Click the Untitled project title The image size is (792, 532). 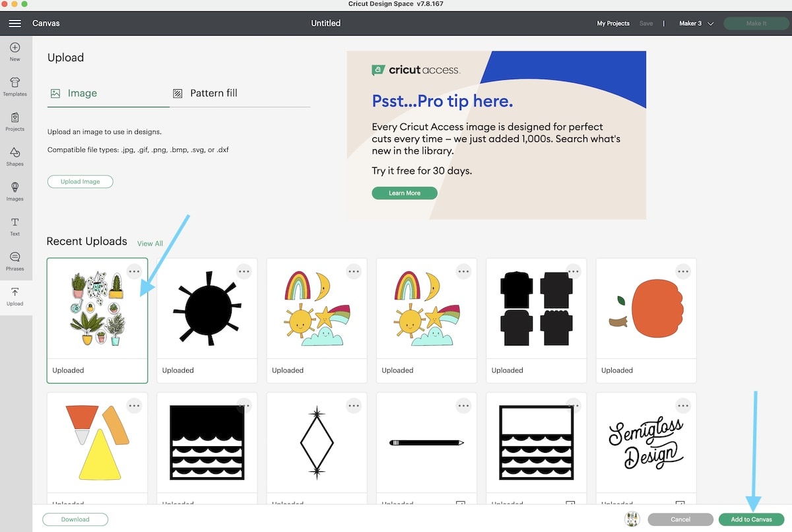coord(326,23)
